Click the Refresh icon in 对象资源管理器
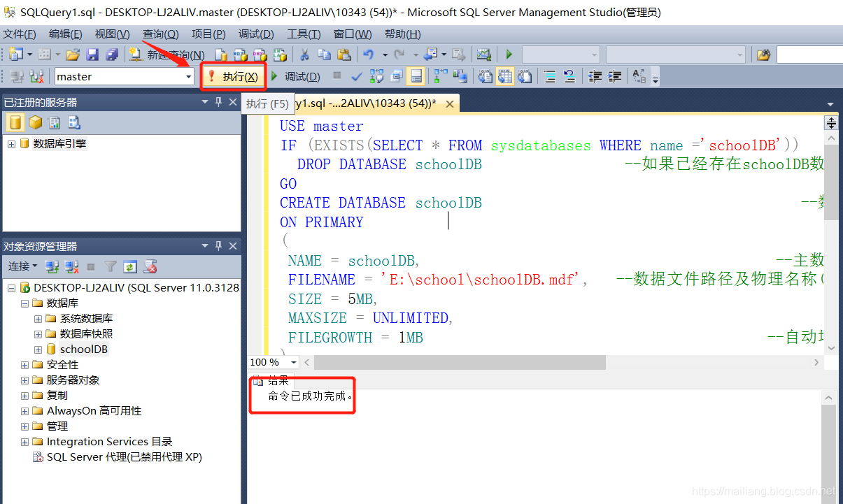The image size is (843, 504). pyautogui.click(x=132, y=267)
